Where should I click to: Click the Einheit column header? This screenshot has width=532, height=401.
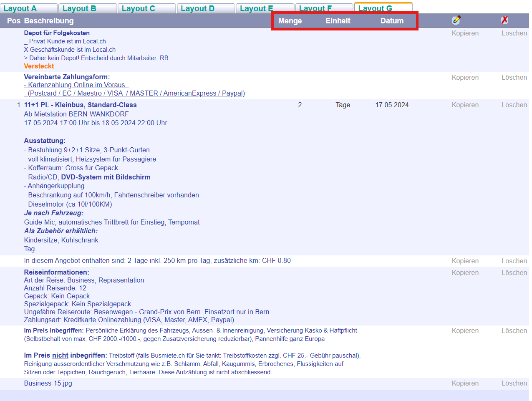click(x=338, y=21)
